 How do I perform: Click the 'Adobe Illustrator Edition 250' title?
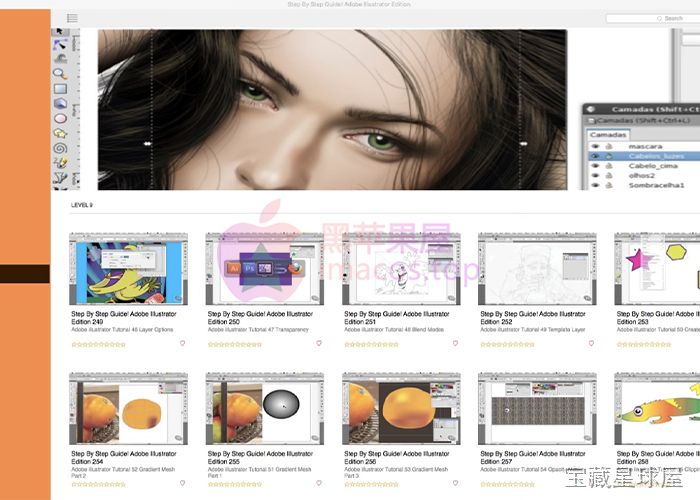point(260,317)
